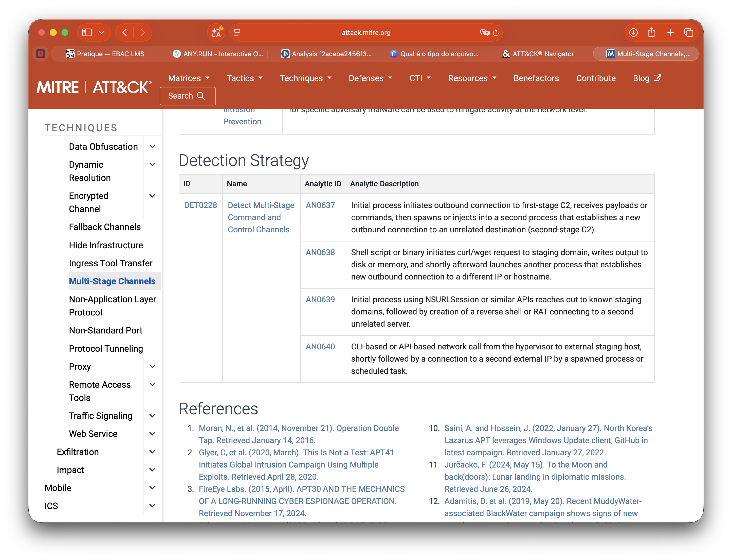Switch to the ATT&CK Navigator tab
Screen dimensions: 732x560
538,54
